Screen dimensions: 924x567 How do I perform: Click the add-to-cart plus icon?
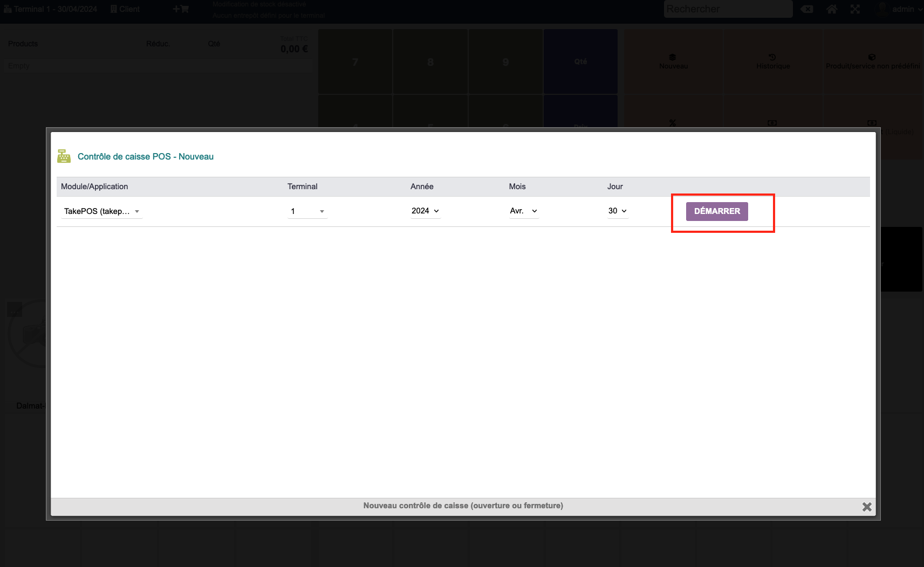click(x=180, y=9)
